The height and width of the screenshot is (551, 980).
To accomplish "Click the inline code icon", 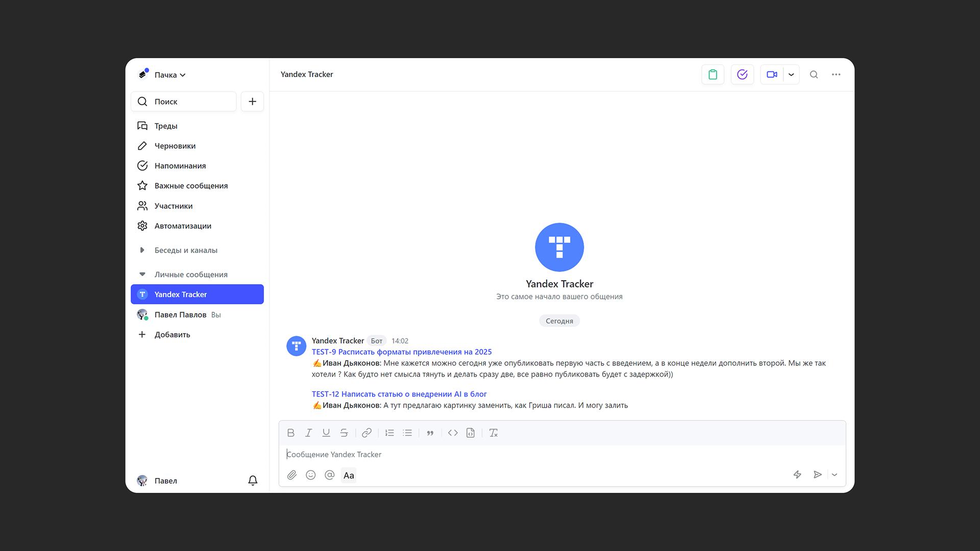I will 453,433.
